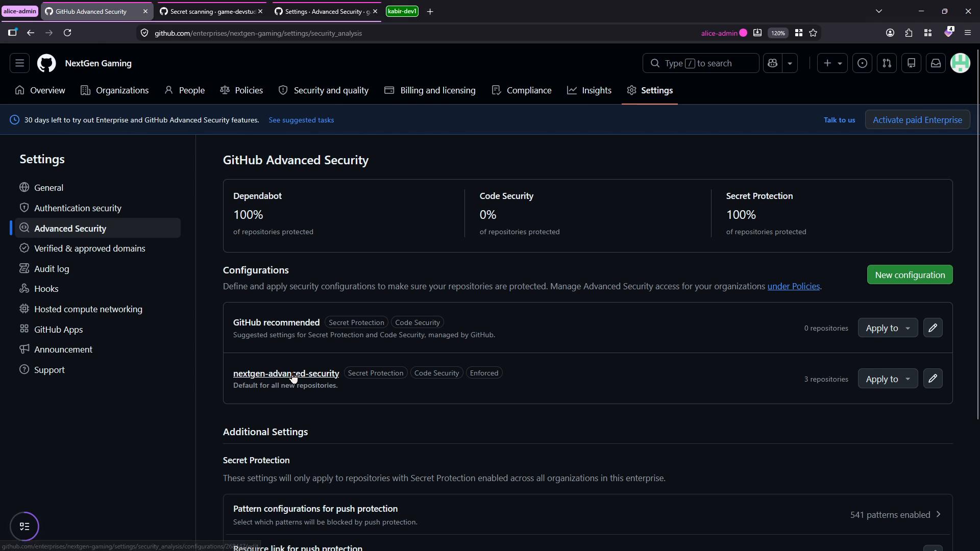Click the GitHub Octocat logo
Image resolution: width=980 pixels, height=551 pixels.
point(46,63)
